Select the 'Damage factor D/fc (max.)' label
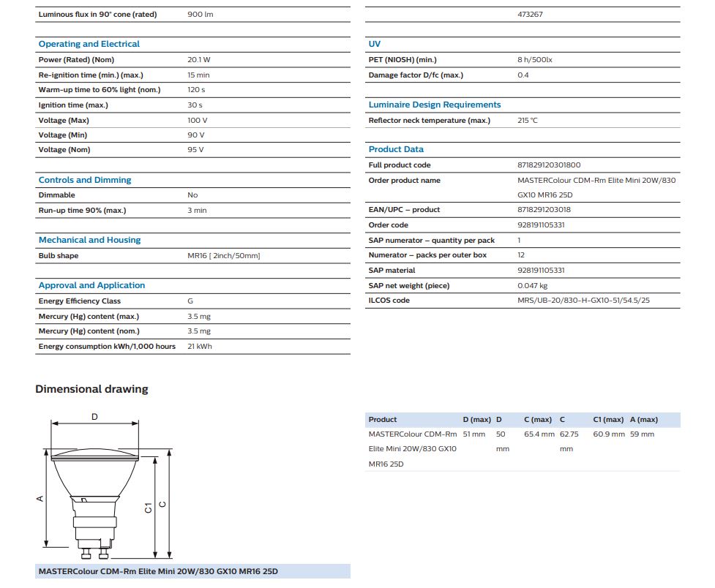Image resolution: width=715 pixels, height=588 pixels. [416, 75]
